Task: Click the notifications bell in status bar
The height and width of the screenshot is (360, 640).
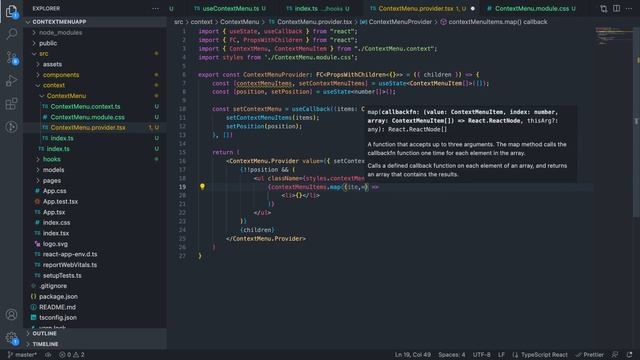Action: tap(629, 355)
